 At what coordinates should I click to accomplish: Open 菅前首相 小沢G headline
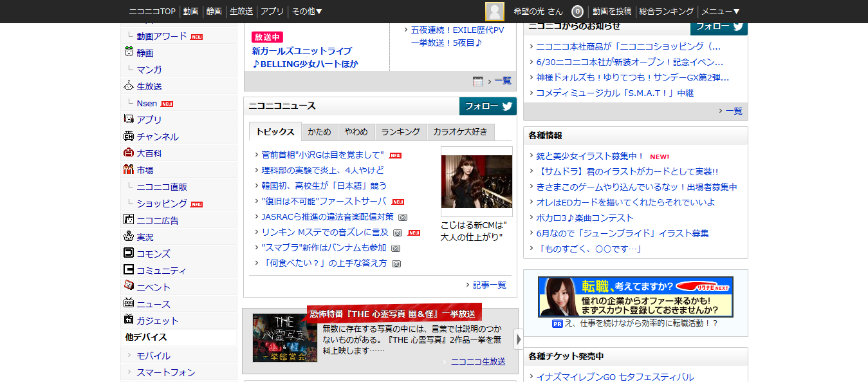(x=322, y=155)
